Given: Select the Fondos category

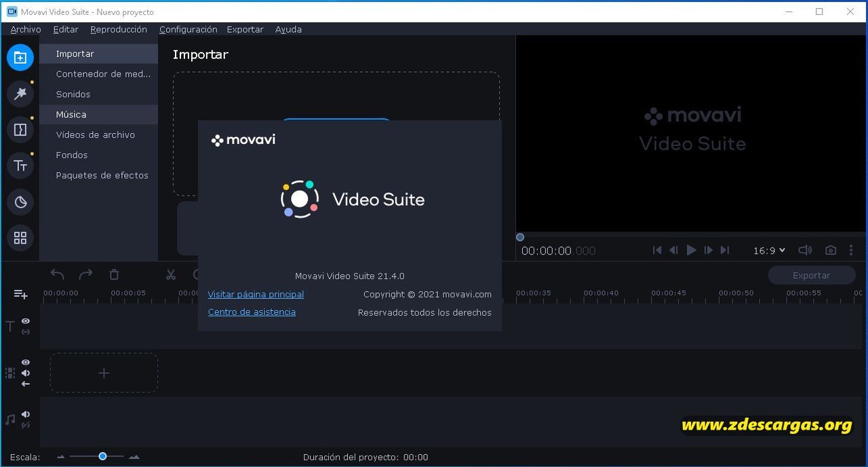Looking at the screenshot, I should [98, 155].
